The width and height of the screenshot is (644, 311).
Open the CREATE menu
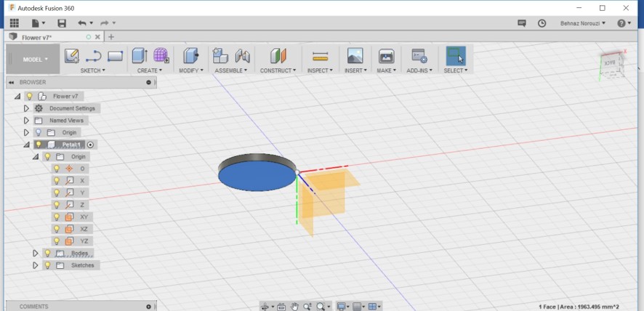(150, 70)
